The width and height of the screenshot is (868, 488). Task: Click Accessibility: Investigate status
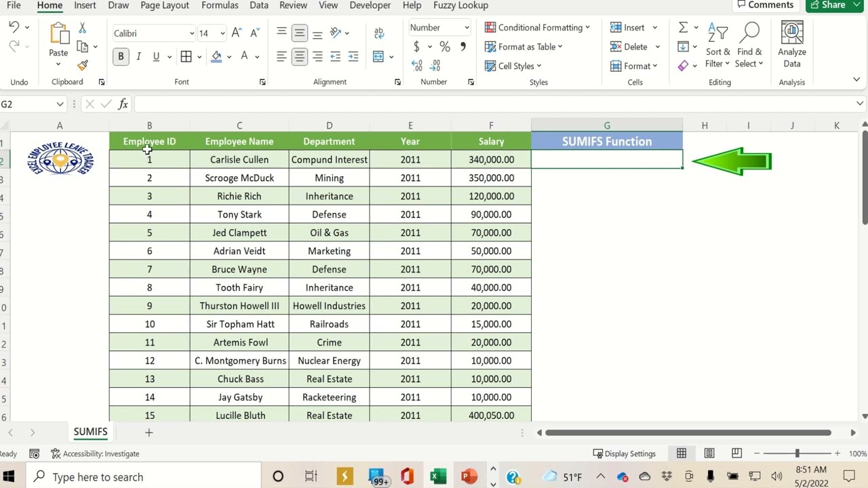pos(95,453)
